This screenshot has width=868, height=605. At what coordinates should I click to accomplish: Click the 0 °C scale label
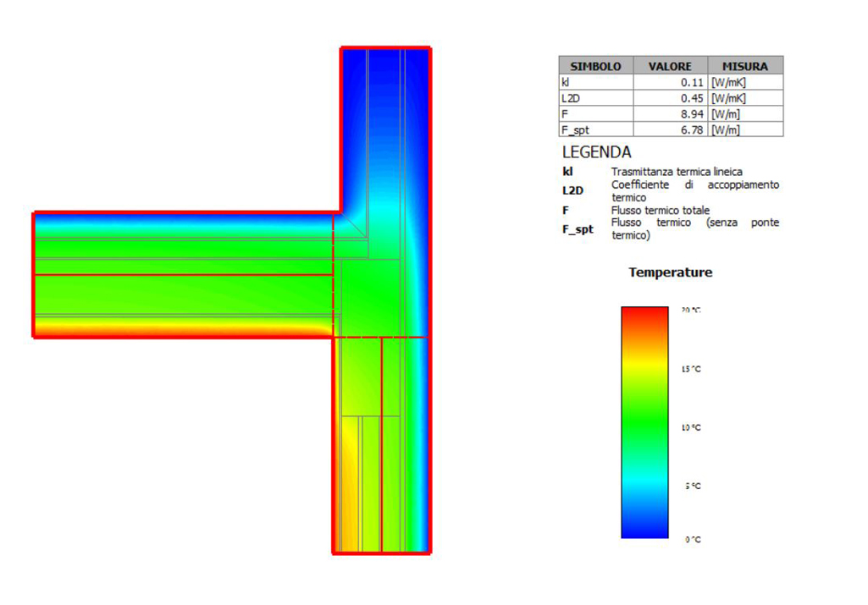(x=693, y=539)
